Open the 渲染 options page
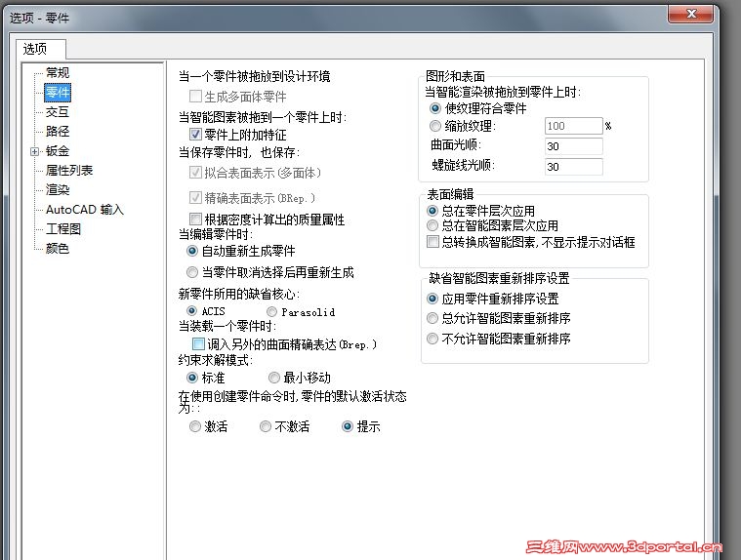741x560 pixels. [x=58, y=190]
